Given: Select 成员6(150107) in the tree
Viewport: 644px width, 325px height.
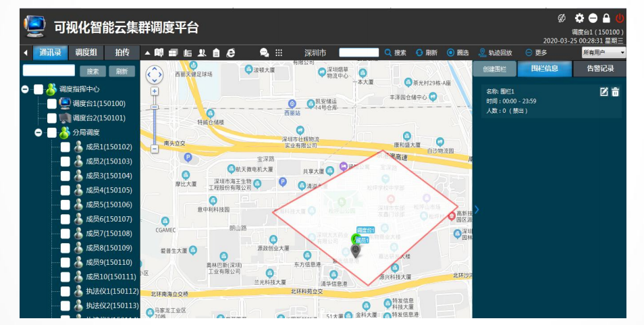Looking at the screenshot, I should pos(109,219).
